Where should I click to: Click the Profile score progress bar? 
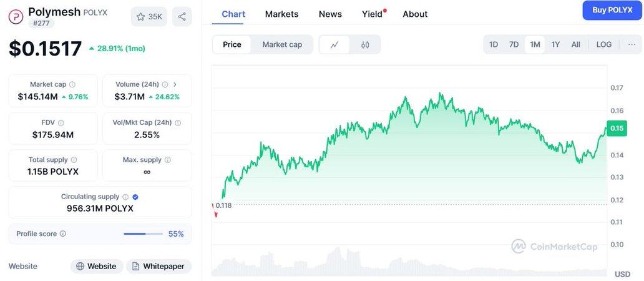point(143,234)
